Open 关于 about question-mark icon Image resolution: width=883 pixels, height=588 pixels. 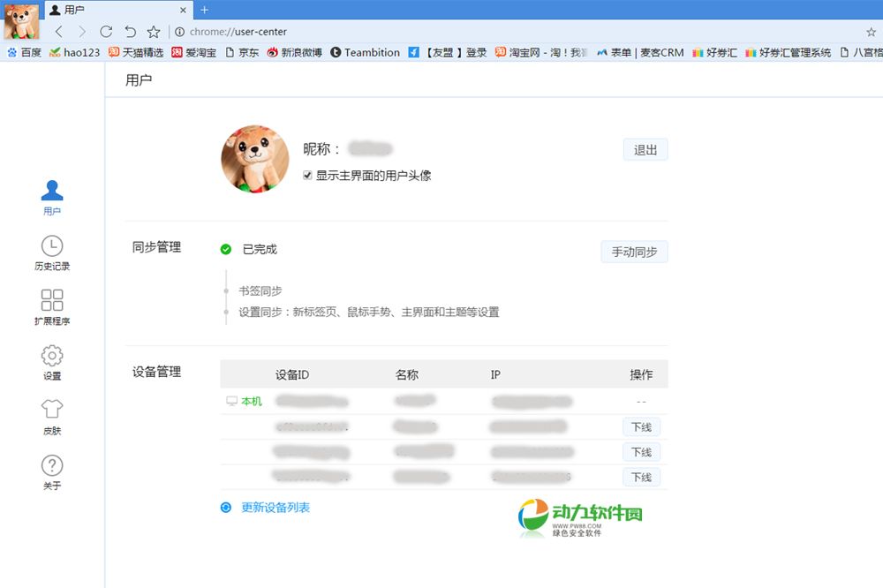(x=52, y=471)
